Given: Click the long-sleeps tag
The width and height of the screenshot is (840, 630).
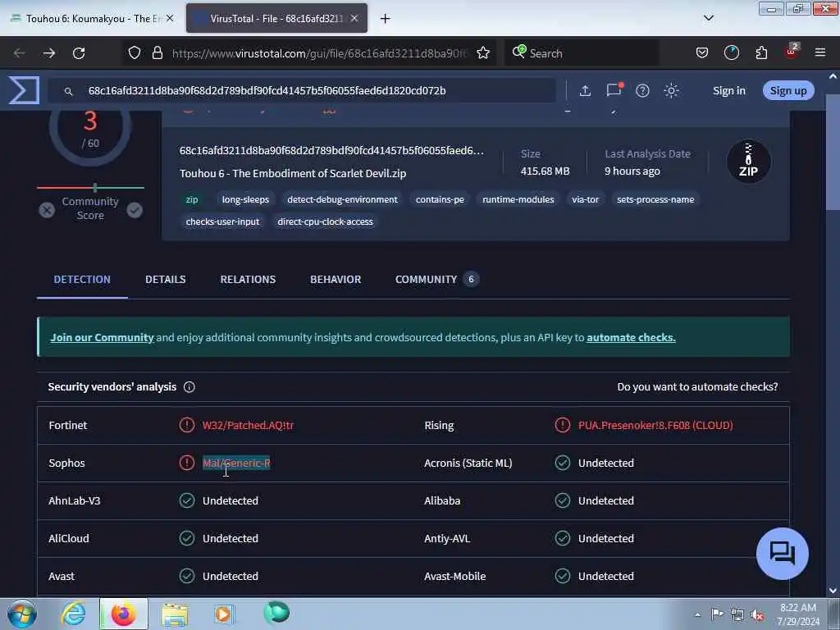Looking at the screenshot, I should (245, 199).
